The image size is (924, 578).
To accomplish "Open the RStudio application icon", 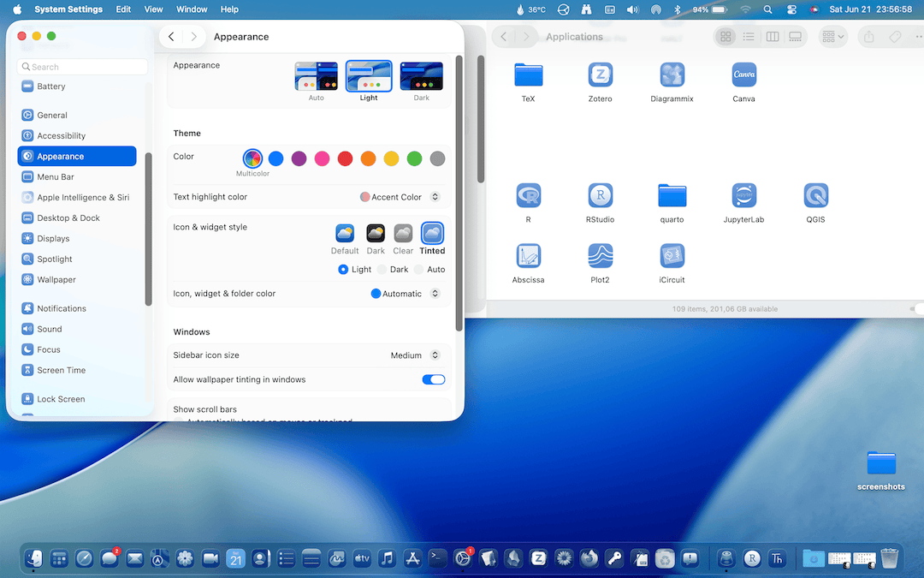I will click(x=600, y=196).
